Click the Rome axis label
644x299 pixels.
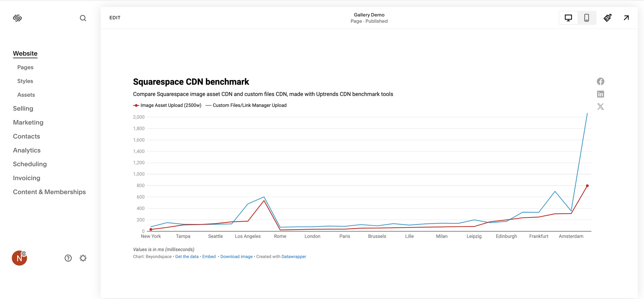tap(280, 236)
